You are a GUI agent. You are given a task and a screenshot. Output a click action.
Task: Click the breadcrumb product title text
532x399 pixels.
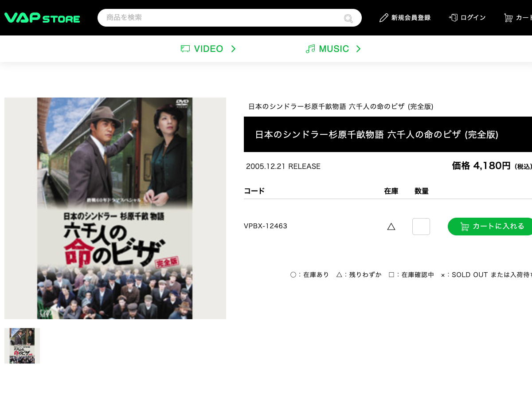pos(341,106)
